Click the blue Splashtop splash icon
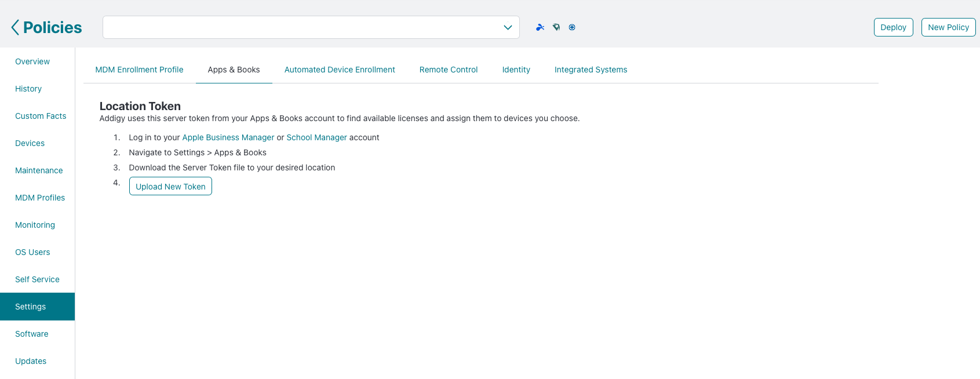 click(x=540, y=27)
